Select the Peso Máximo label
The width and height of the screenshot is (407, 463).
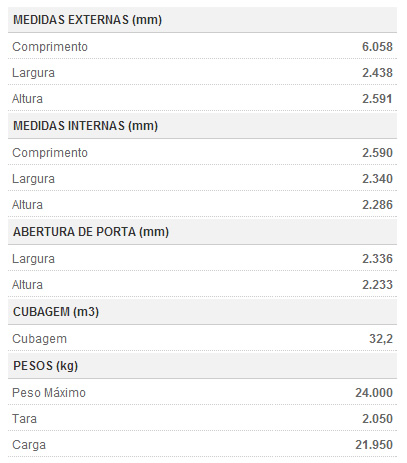(49, 393)
